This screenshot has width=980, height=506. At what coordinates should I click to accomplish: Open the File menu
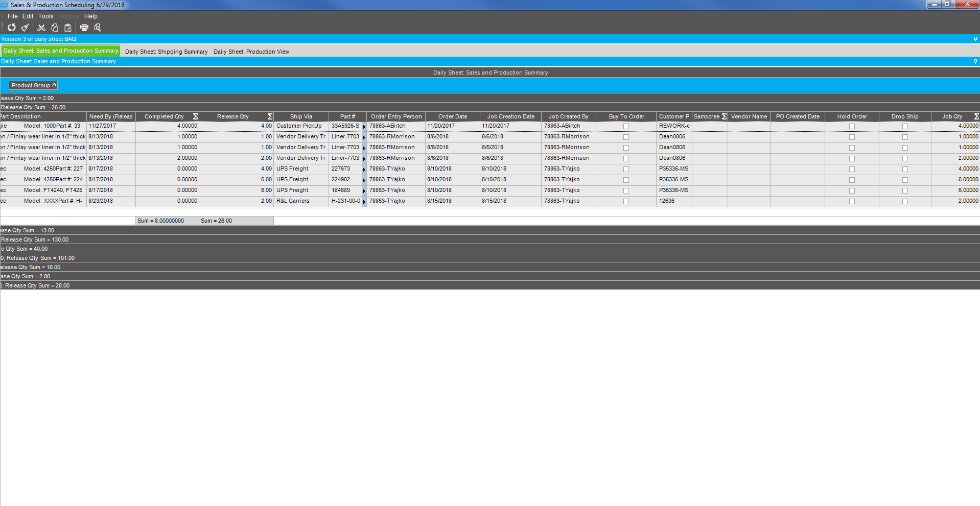pos(13,16)
